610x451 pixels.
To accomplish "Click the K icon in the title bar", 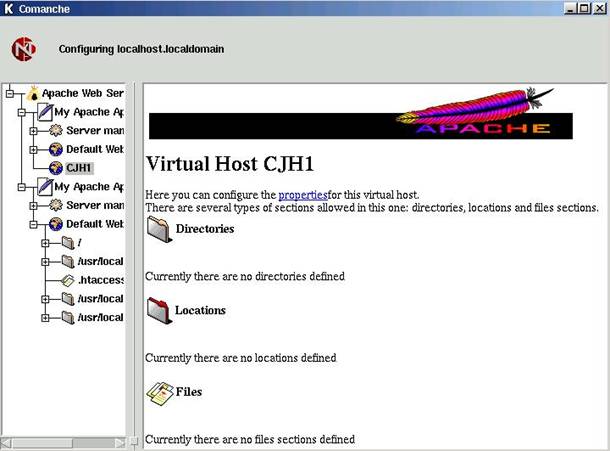I will [9, 9].
